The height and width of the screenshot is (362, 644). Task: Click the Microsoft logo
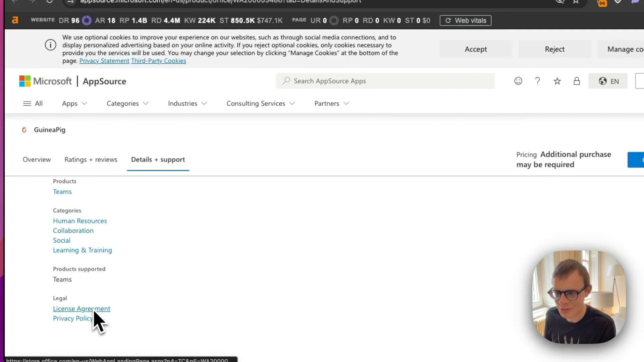tap(45, 81)
